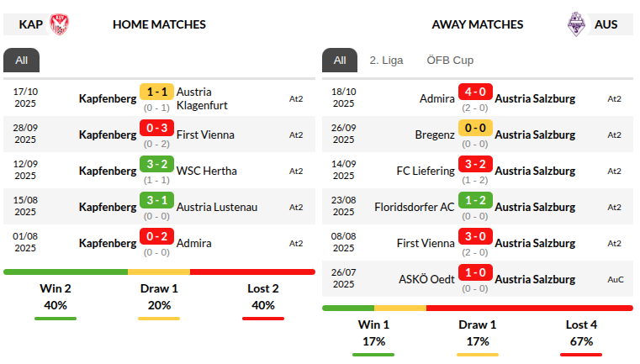The image size is (640, 364).
Task: Switch to the 2. Liga tab
Action: [386, 61]
